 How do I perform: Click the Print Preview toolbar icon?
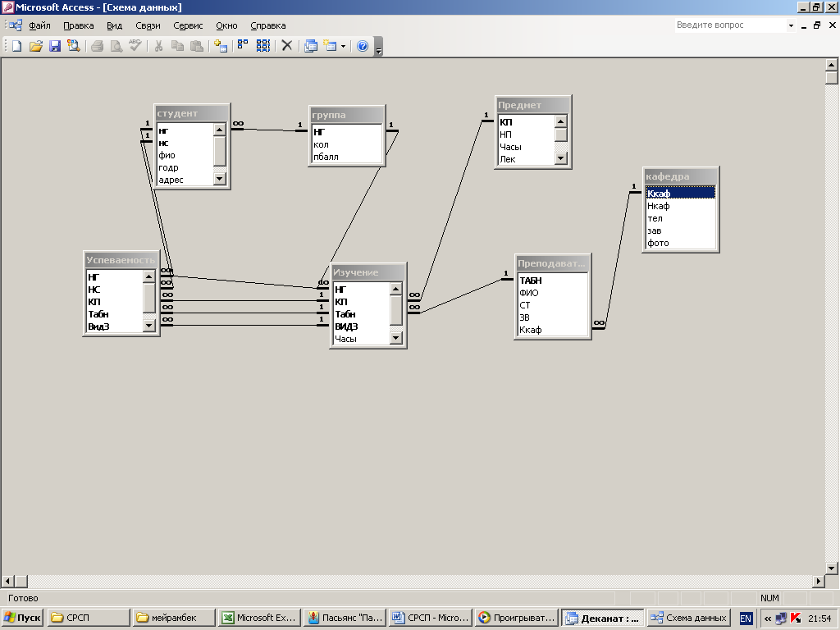[x=116, y=46]
